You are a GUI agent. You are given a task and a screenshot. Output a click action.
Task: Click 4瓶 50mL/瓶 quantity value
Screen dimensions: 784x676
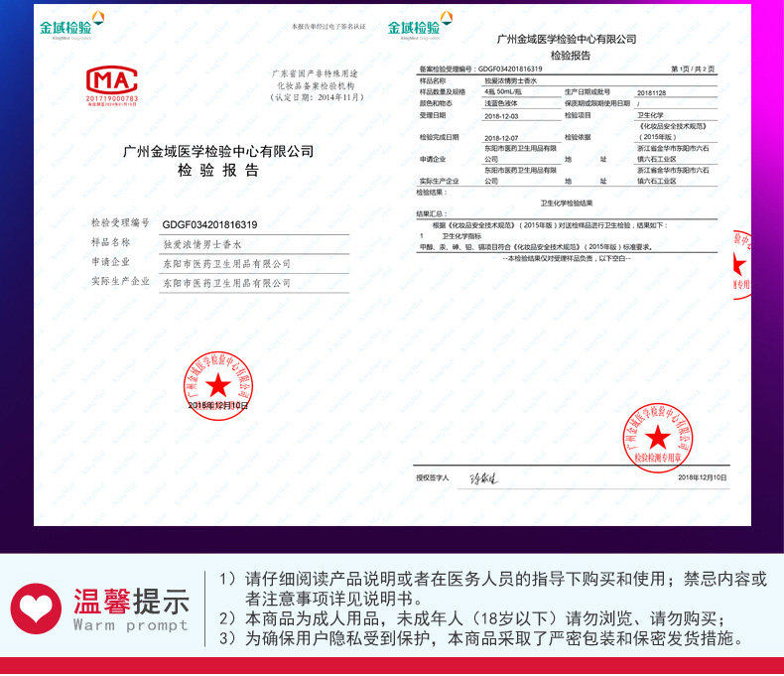tap(503, 92)
